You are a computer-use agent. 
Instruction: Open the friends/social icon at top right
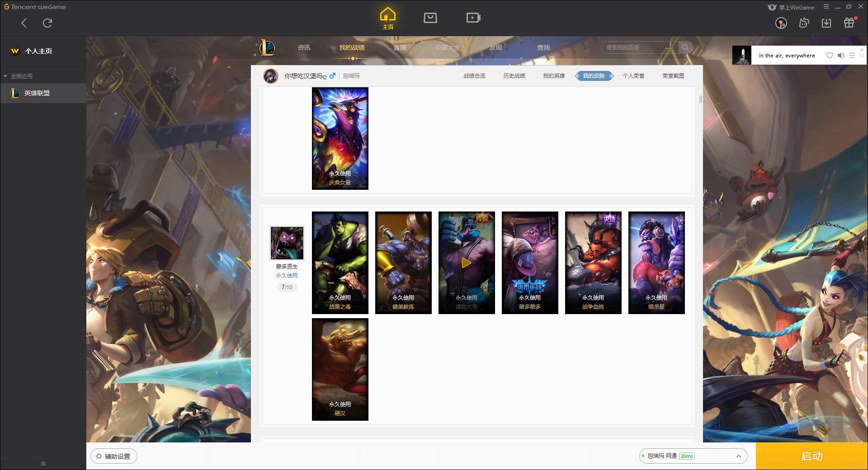804,23
